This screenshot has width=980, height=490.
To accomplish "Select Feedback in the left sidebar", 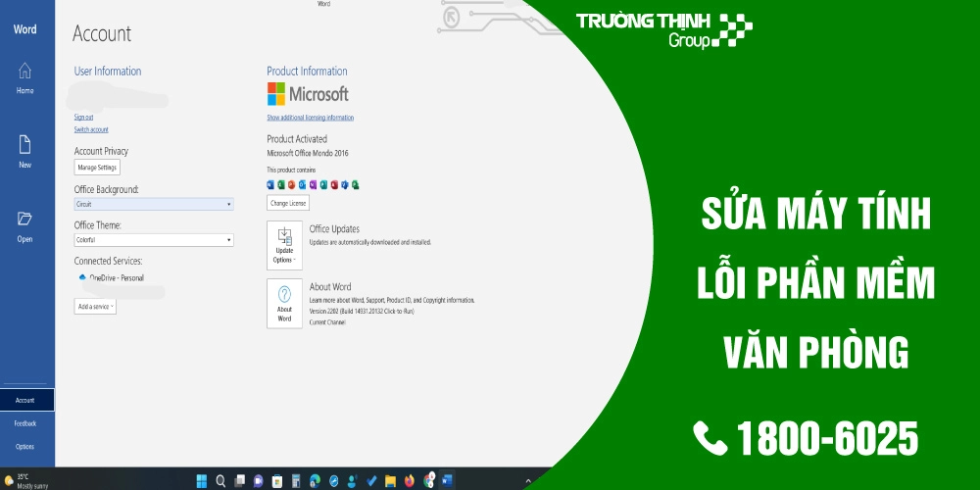I will 24,423.
